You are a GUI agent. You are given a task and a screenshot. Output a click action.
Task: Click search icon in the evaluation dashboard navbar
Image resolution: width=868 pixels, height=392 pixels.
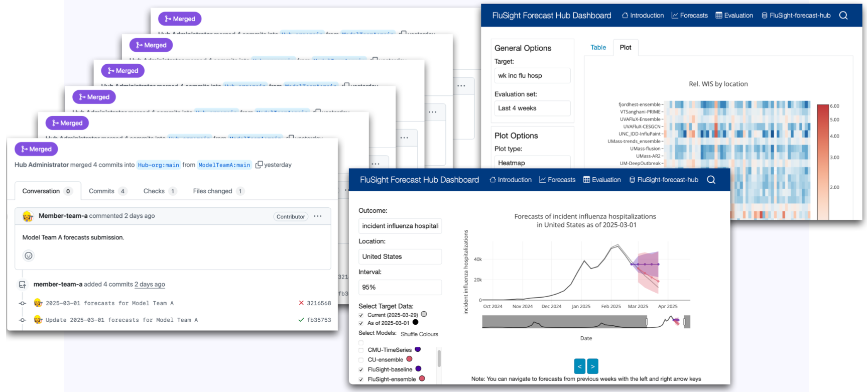[843, 16]
